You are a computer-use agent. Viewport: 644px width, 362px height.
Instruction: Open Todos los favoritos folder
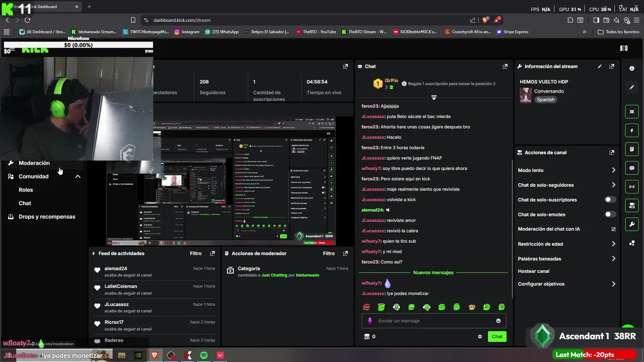[x=618, y=32]
